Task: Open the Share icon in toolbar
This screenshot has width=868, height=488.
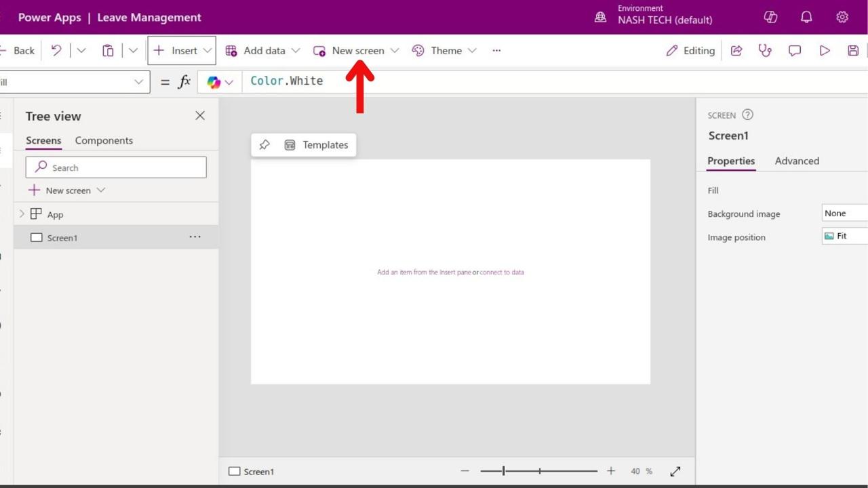Action: pyautogui.click(x=736, y=51)
